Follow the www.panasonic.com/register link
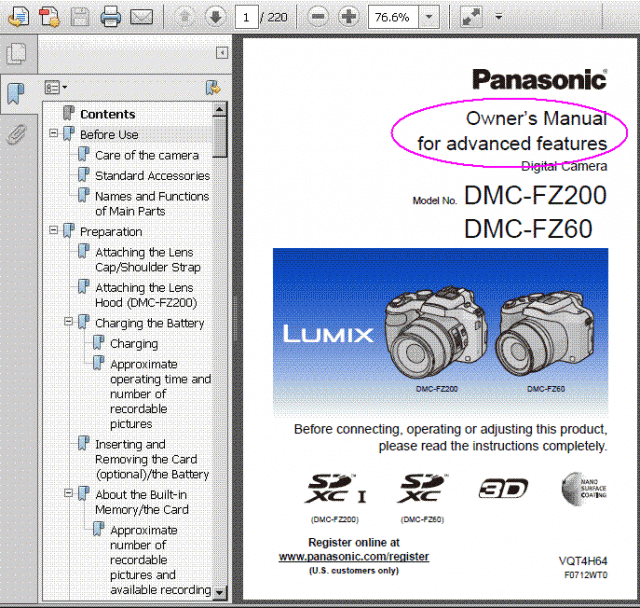 click(x=353, y=557)
